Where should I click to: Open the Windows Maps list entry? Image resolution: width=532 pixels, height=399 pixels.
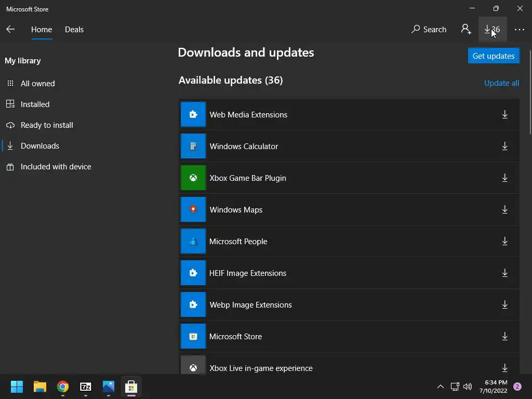tap(349, 210)
